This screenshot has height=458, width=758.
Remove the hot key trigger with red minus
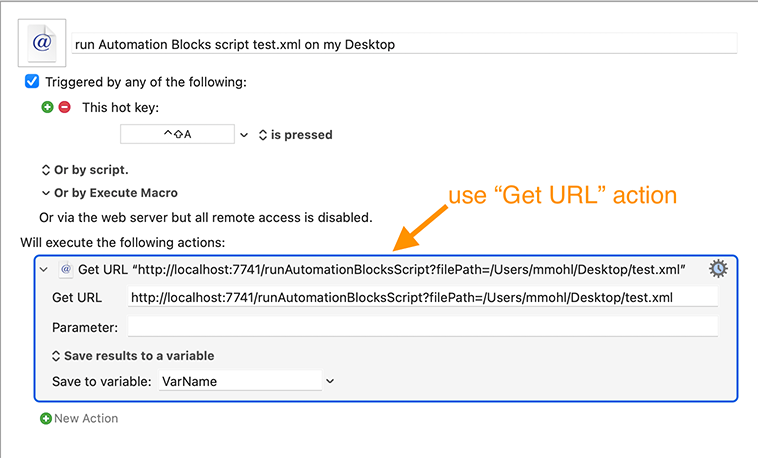pyautogui.click(x=64, y=107)
